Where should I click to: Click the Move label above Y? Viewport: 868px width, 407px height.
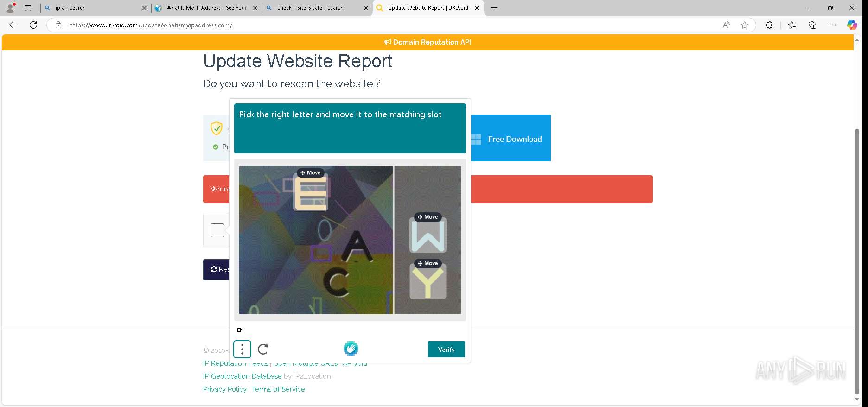(x=428, y=263)
